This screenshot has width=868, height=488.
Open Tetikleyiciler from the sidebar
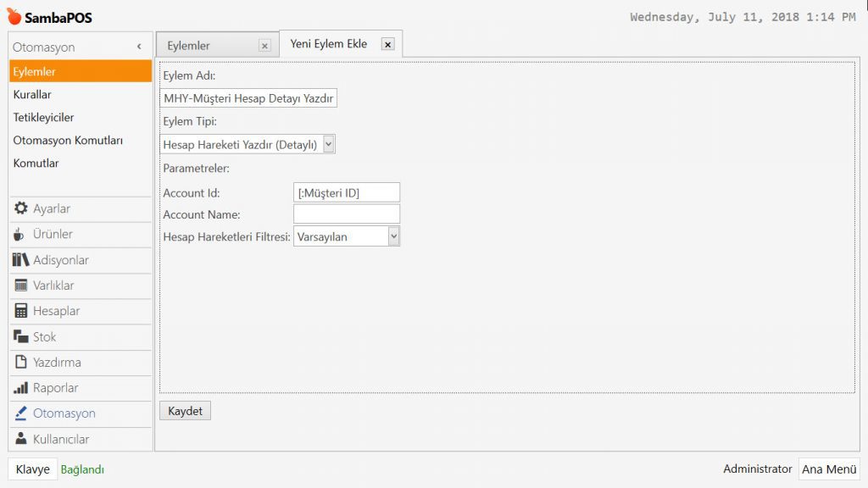(x=43, y=118)
